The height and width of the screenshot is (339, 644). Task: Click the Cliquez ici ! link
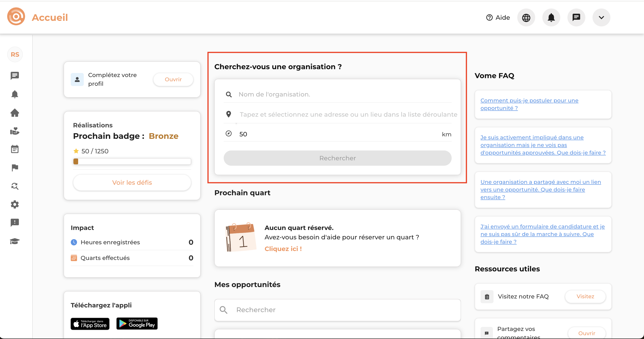283,249
